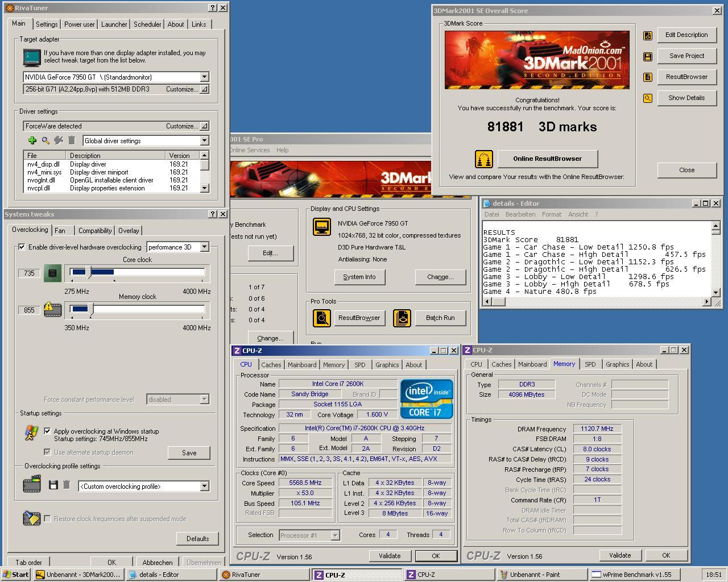The height and width of the screenshot is (582, 728).
Task: Toggle Restore clock frequencies after suspended mode
Action: (47, 518)
